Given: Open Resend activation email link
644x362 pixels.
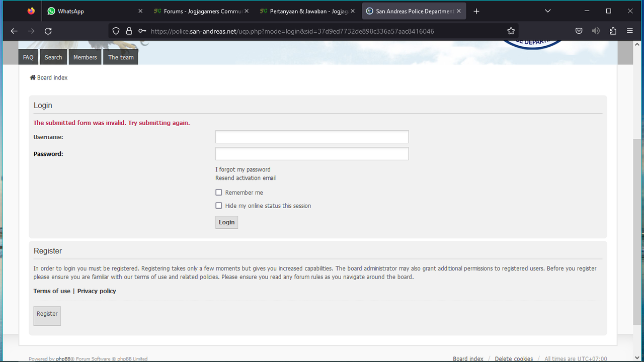Looking at the screenshot, I should [x=246, y=178].
